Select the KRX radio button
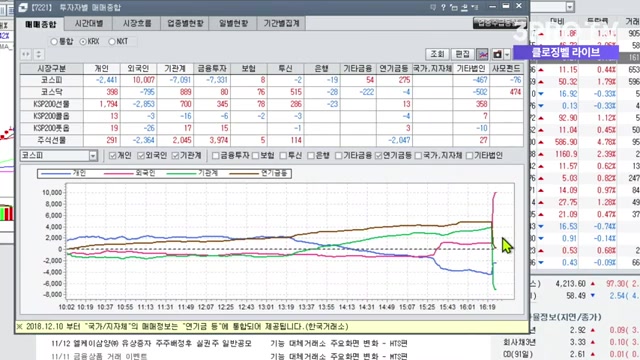This screenshot has width=640, height=360. pos(83,42)
